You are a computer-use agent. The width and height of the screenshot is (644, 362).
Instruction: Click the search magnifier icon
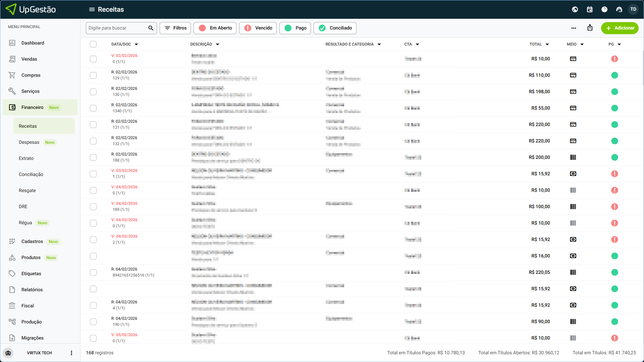click(x=151, y=28)
